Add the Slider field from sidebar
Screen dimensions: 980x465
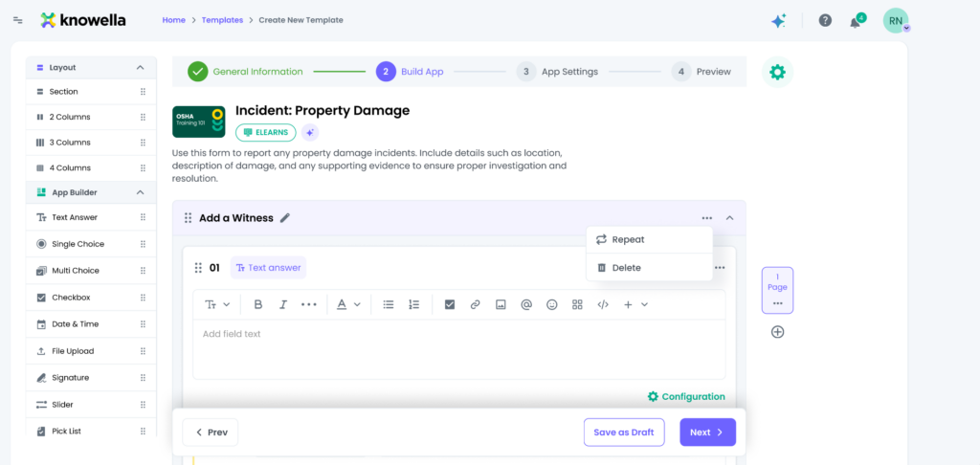click(64, 405)
